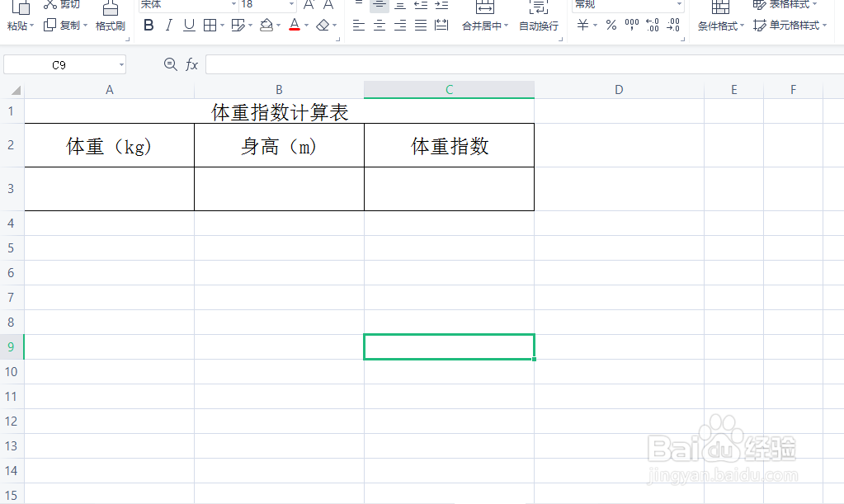Toggle wrap text (自动换行)
The width and height of the screenshot is (844, 504).
(537, 25)
